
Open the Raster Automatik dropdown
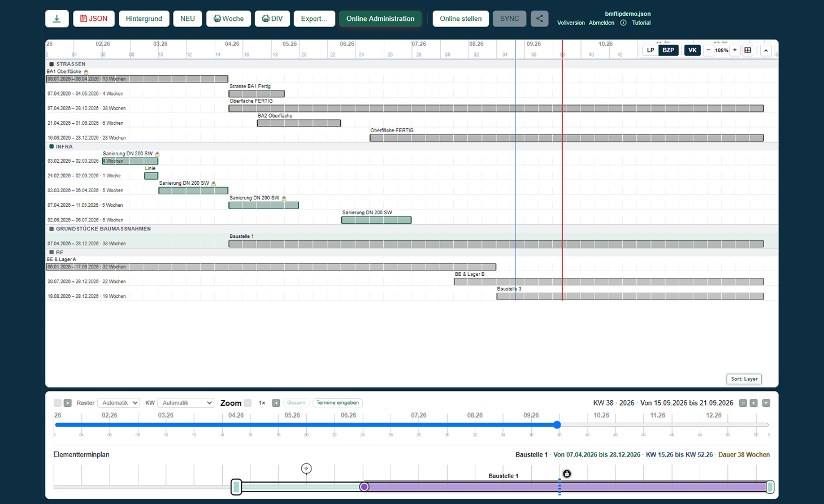pos(119,403)
